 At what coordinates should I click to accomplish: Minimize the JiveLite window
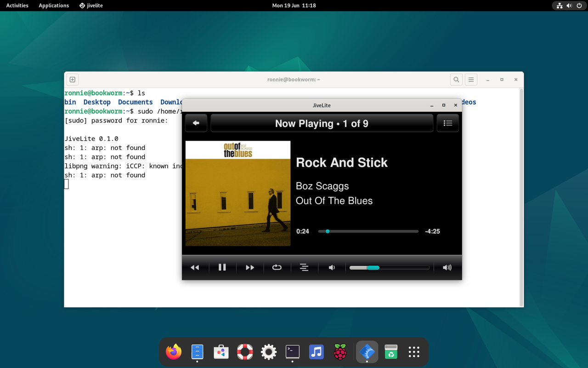tap(432, 105)
